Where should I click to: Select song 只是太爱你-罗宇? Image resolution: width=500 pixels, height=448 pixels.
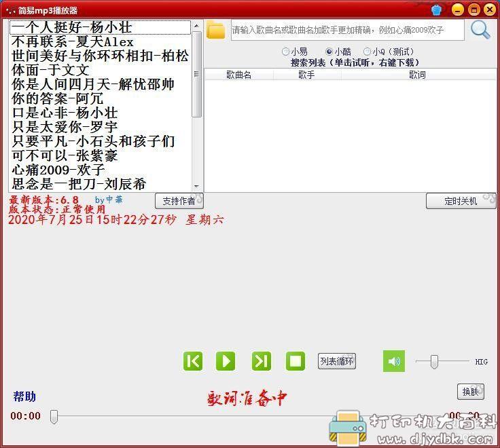100,127
